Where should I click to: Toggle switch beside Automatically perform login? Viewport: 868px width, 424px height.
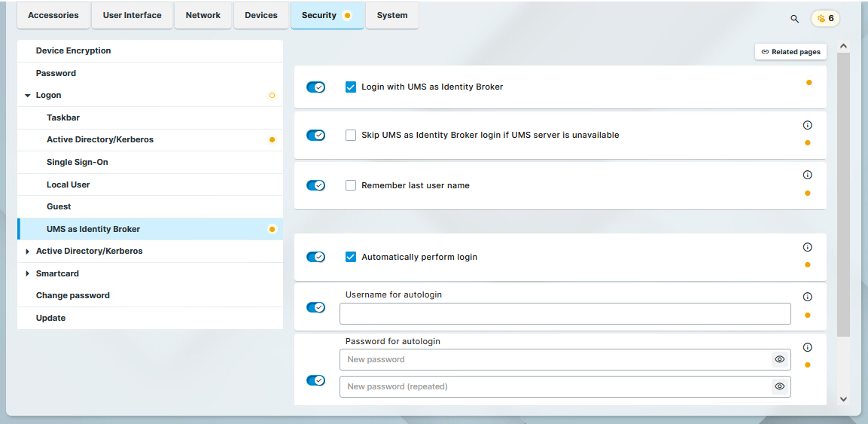(x=315, y=257)
